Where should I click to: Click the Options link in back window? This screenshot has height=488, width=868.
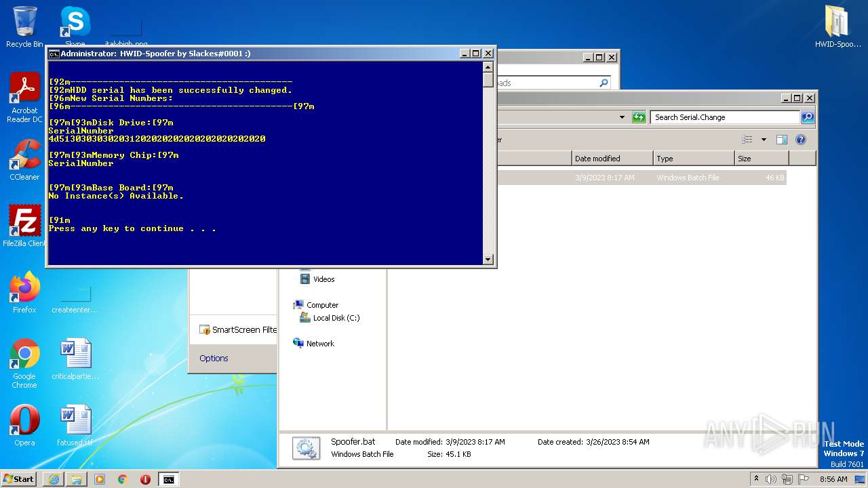pyautogui.click(x=214, y=359)
